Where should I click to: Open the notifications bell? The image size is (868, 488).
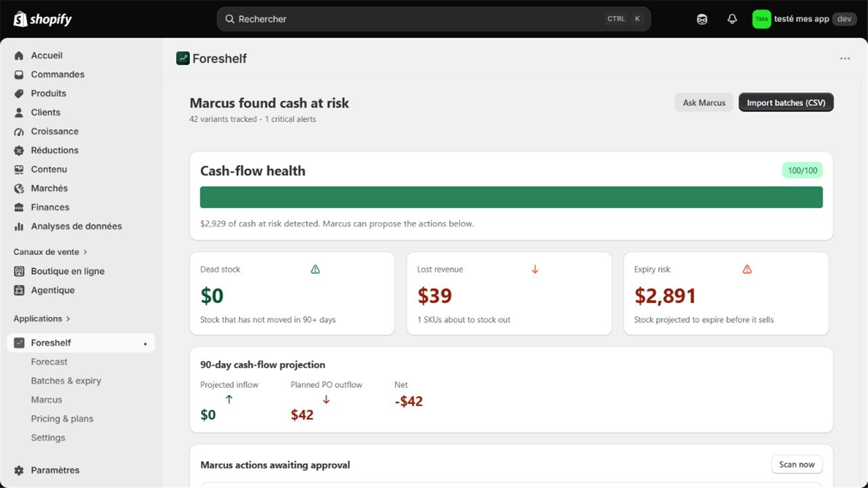(732, 19)
